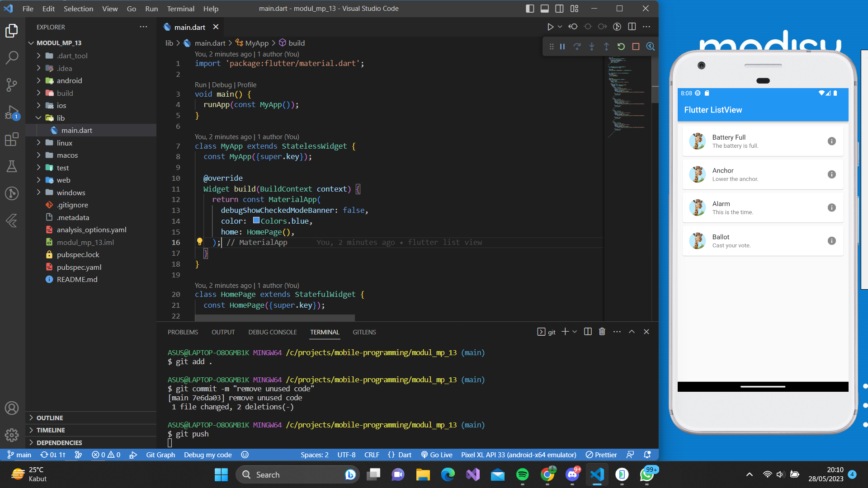Click the blue swatch beside Colors.blue
Image resolution: width=868 pixels, height=488 pixels.
[x=256, y=221]
